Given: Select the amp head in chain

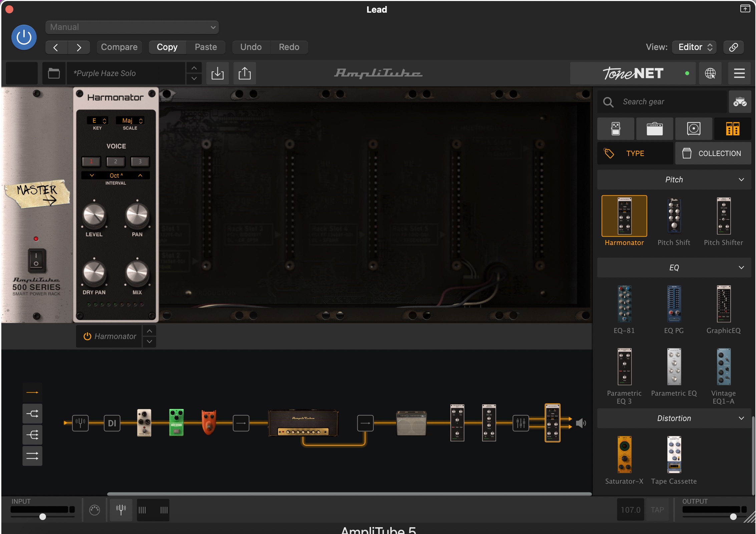Looking at the screenshot, I should click(303, 423).
